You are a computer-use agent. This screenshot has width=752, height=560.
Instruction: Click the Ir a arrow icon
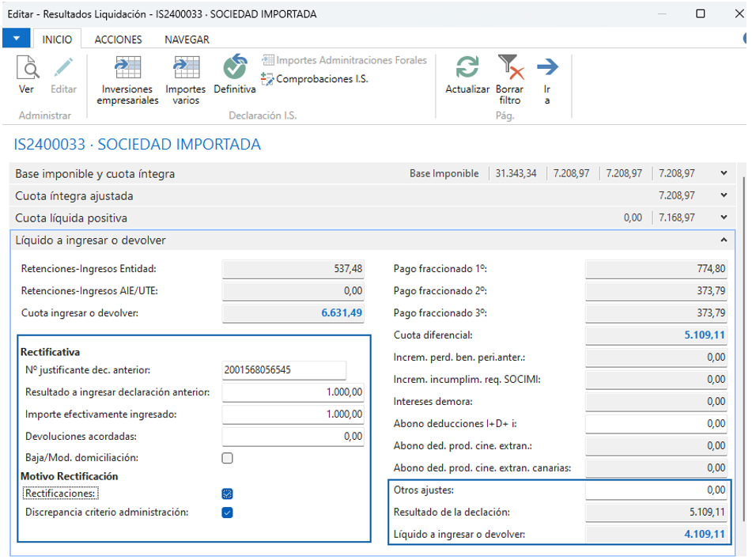[548, 66]
